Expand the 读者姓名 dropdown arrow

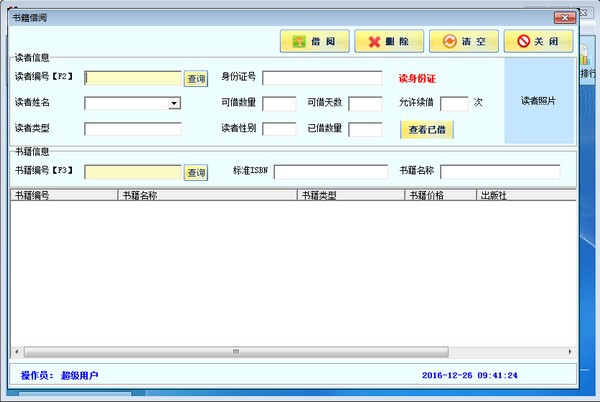(174, 103)
